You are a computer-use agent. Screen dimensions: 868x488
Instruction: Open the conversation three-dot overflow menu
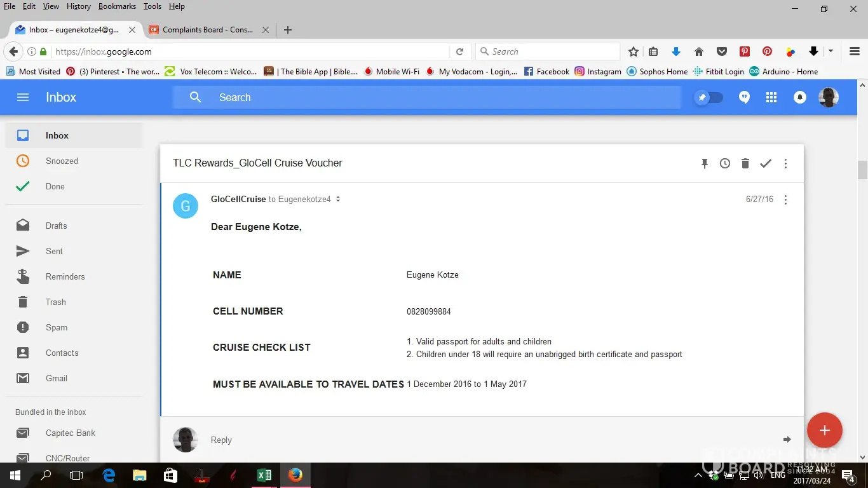786,164
